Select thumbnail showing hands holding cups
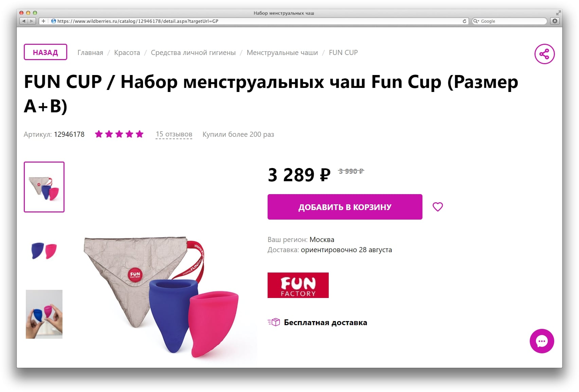This screenshot has width=579, height=392. click(44, 314)
